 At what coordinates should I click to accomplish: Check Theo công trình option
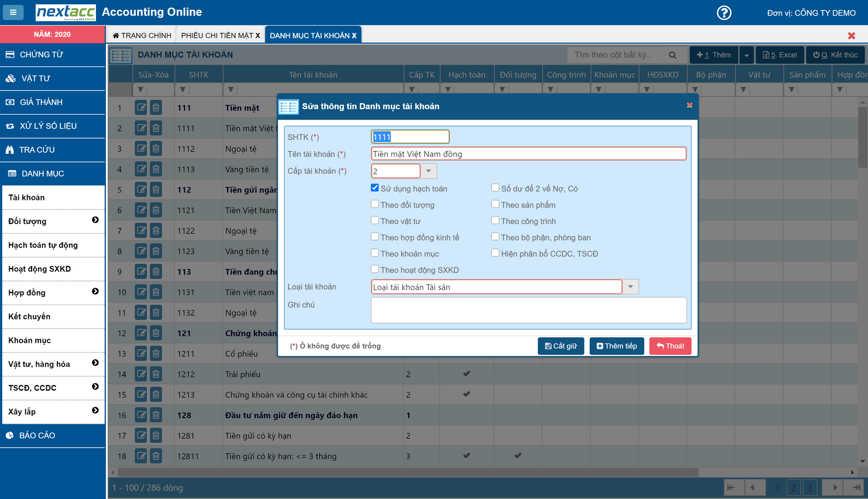coord(496,221)
